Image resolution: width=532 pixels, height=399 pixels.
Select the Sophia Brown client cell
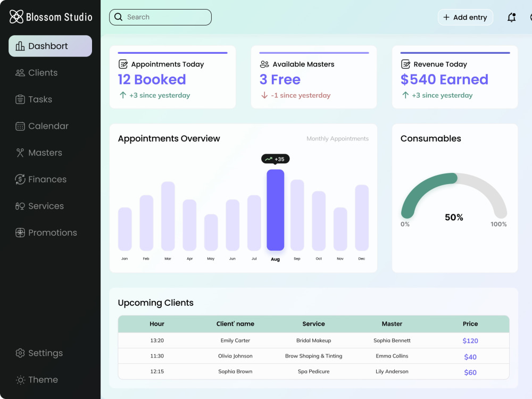(x=235, y=371)
